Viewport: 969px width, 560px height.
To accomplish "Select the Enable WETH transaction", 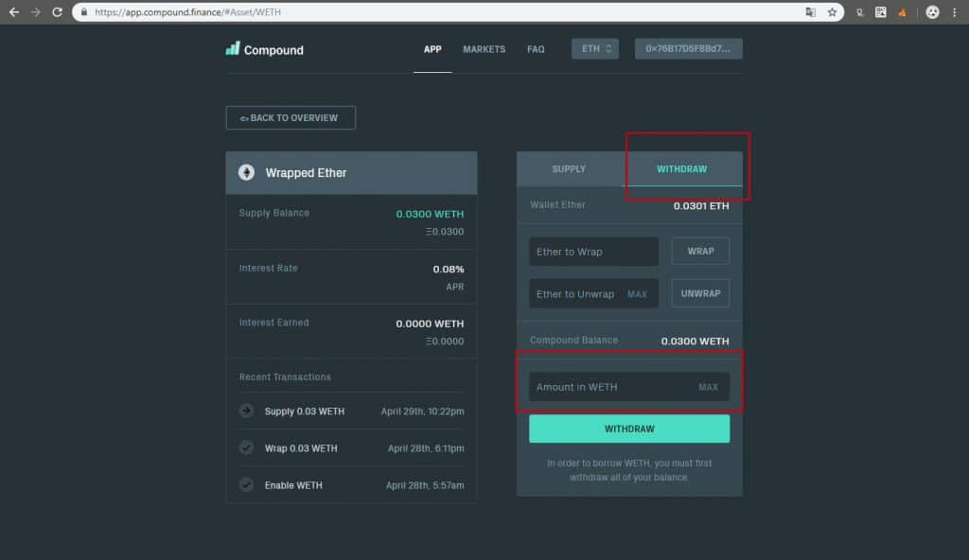I will (351, 485).
